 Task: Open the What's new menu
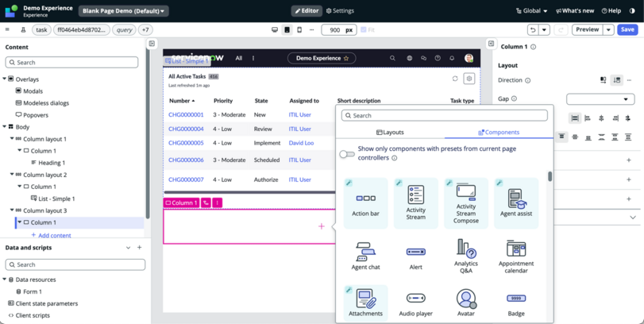click(575, 11)
